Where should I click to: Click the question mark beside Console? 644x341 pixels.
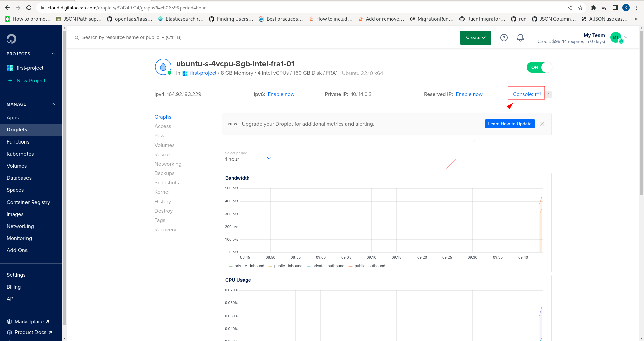click(x=548, y=94)
